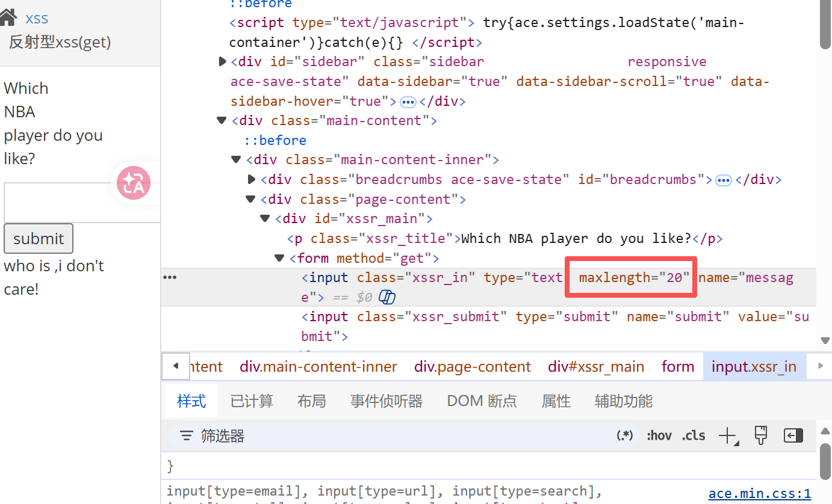
Task: Click the (.*) regex filter icon
Action: pyautogui.click(x=625, y=435)
